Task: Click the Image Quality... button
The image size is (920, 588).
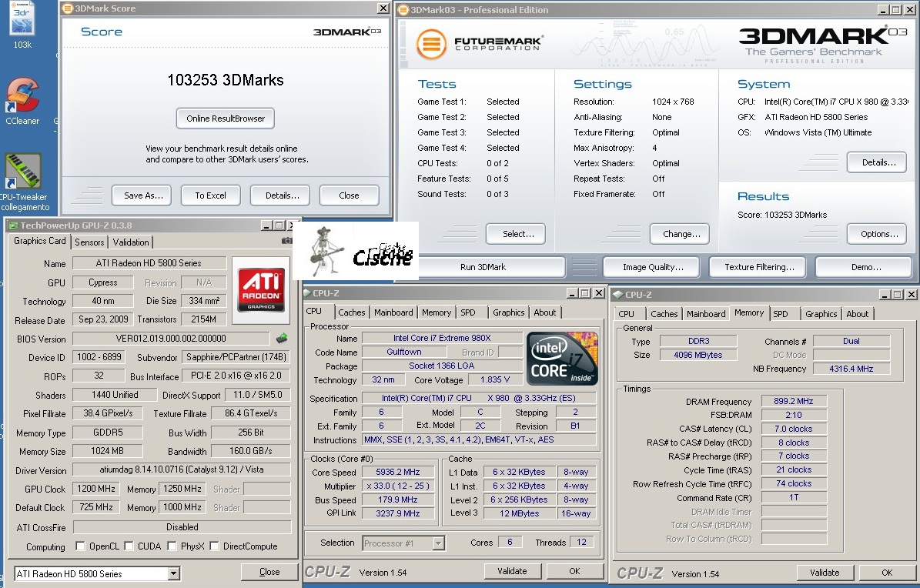Action: 651,267
